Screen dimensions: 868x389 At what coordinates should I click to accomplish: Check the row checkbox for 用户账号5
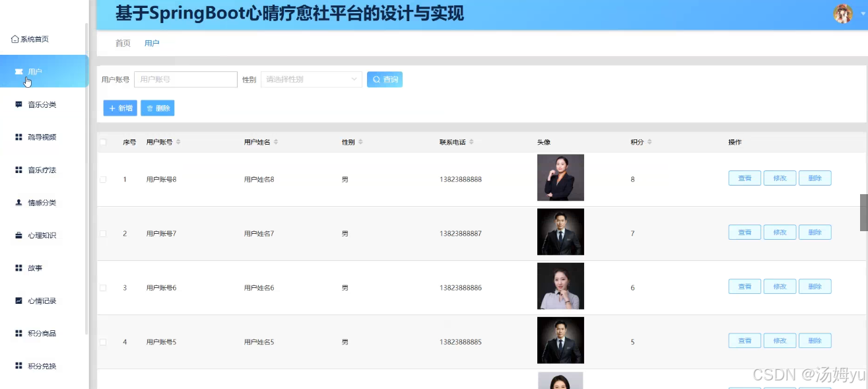(x=103, y=342)
